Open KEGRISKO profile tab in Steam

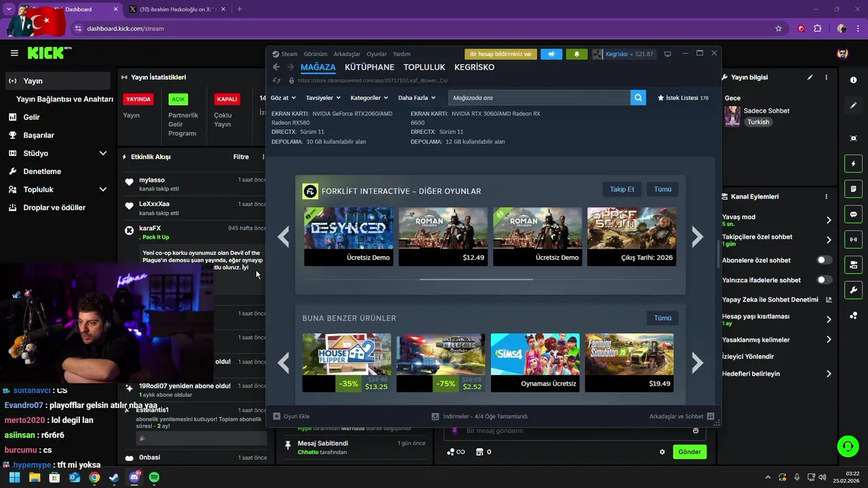tap(474, 67)
